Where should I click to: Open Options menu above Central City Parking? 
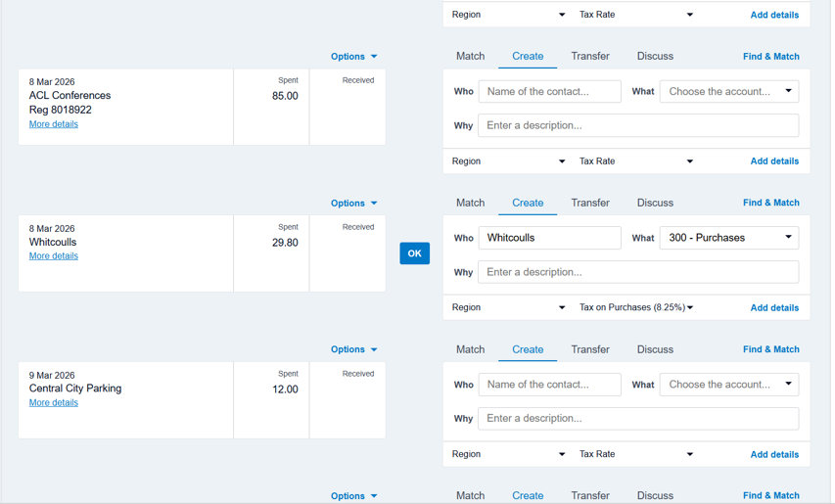[353, 349]
